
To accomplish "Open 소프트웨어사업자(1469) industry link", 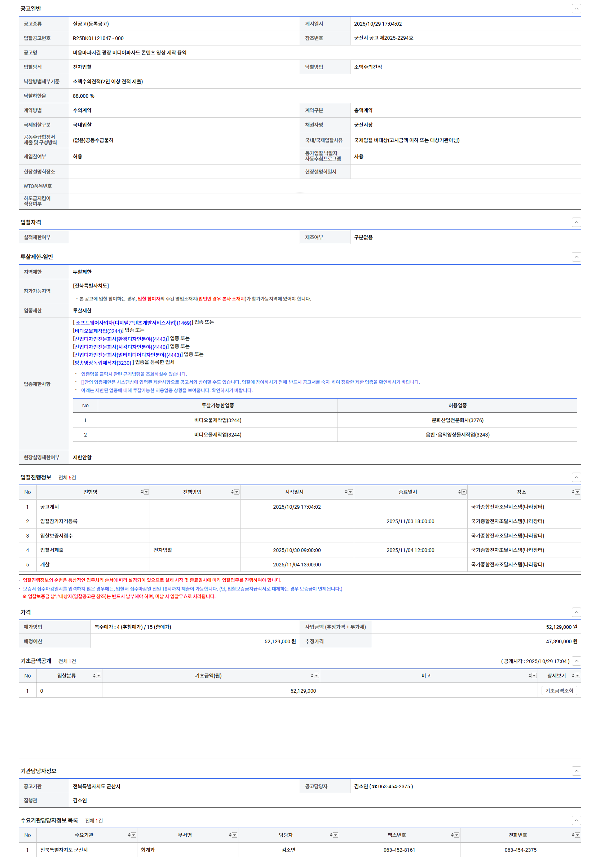I will (133, 323).
